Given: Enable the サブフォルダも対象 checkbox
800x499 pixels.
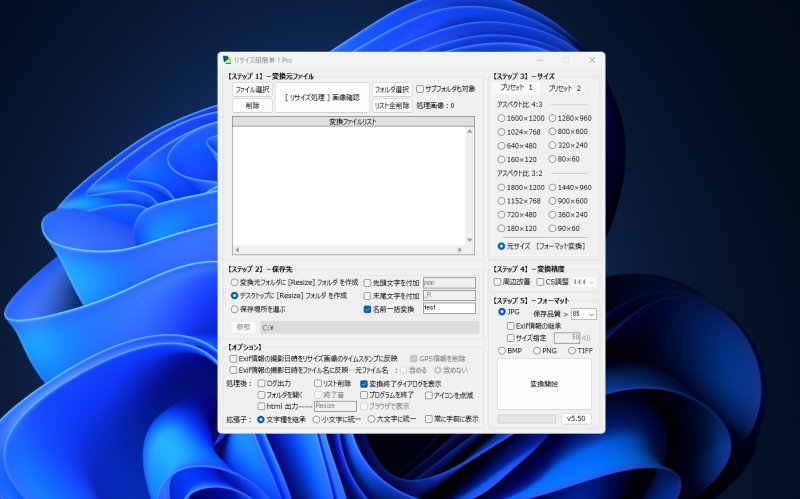Looking at the screenshot, I should (x=446, y=89).
